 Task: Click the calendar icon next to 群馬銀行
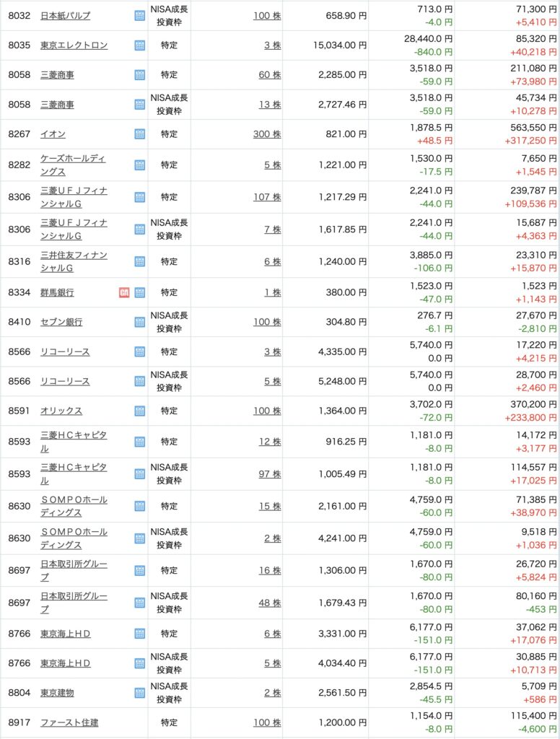pyautogui.click(x=139, y=292)
